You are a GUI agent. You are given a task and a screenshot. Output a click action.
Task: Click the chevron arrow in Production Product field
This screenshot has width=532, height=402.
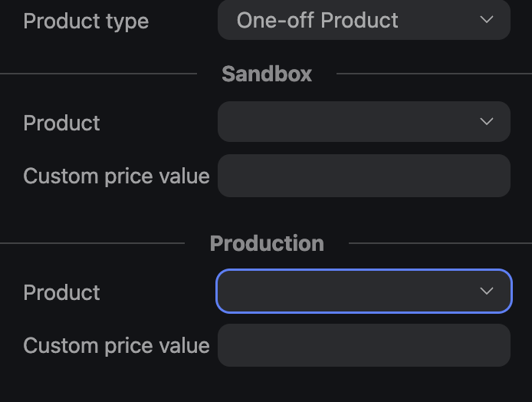point(487,291)
